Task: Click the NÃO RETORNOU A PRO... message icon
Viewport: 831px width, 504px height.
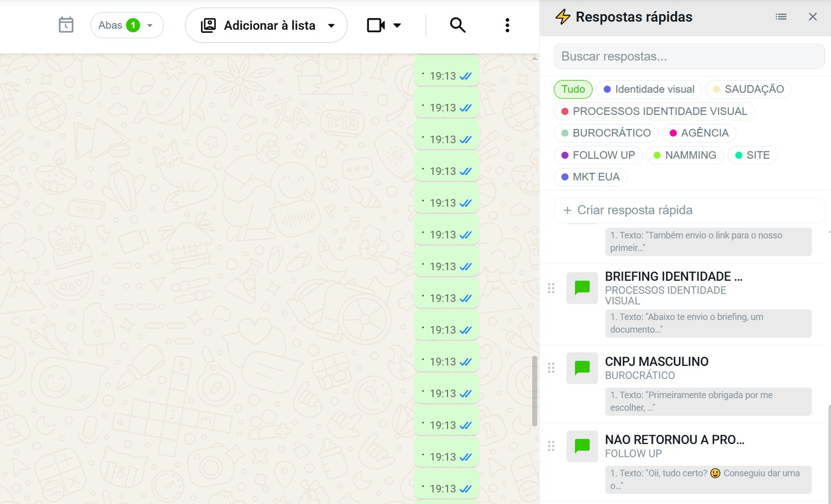Action: [x=582, y=446]
